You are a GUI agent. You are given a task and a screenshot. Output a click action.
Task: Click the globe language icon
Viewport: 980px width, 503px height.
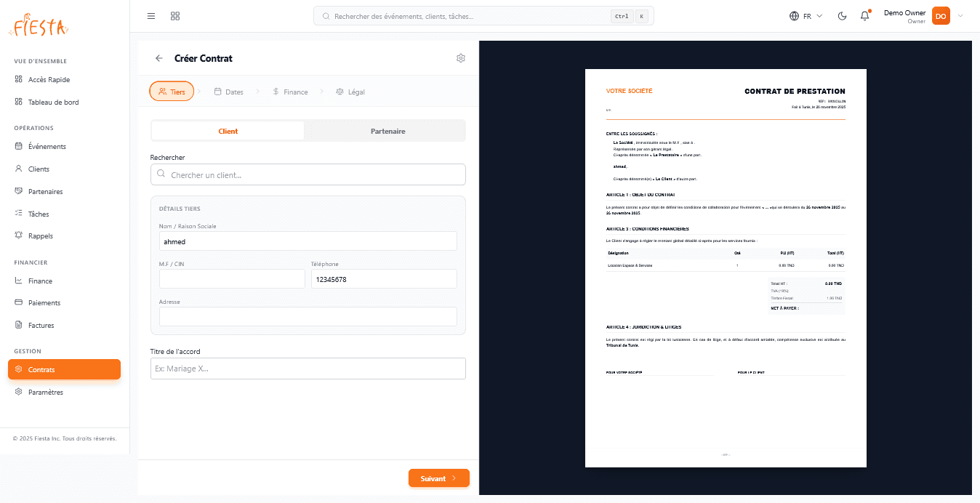(x=795, y=16)
